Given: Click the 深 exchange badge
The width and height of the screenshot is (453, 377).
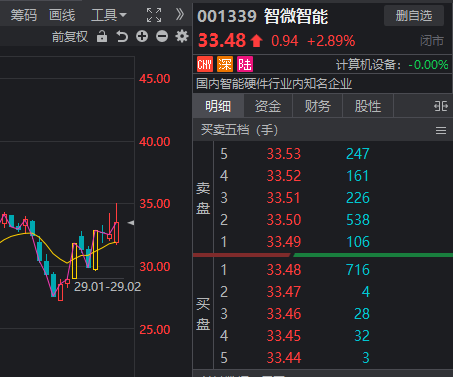Looking at the screenshot, I should coord(225,64).
